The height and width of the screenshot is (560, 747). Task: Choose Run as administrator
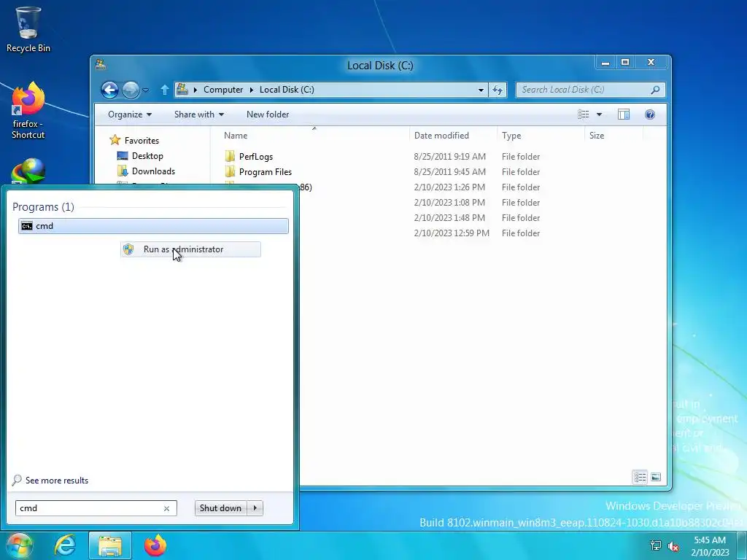(190, 249)
